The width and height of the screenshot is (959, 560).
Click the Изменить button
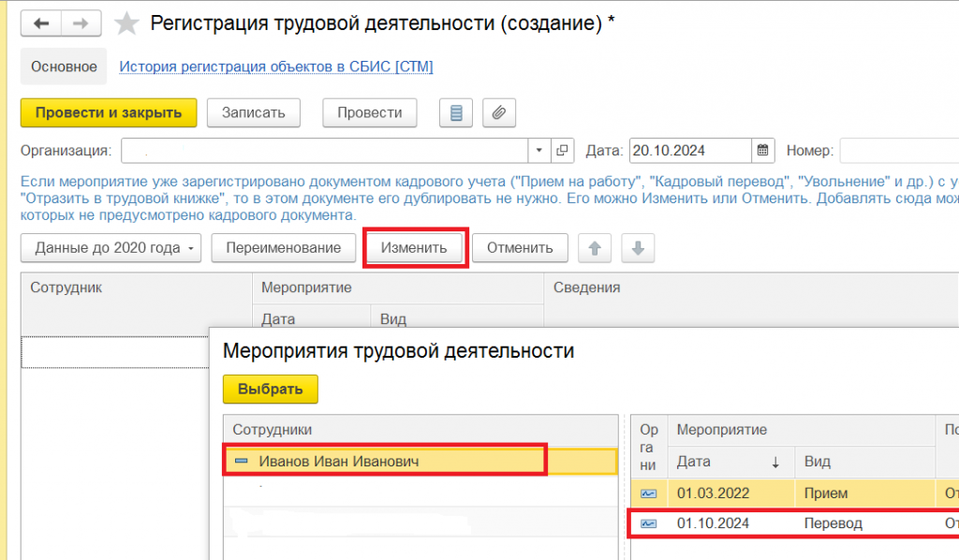[414, 248]
